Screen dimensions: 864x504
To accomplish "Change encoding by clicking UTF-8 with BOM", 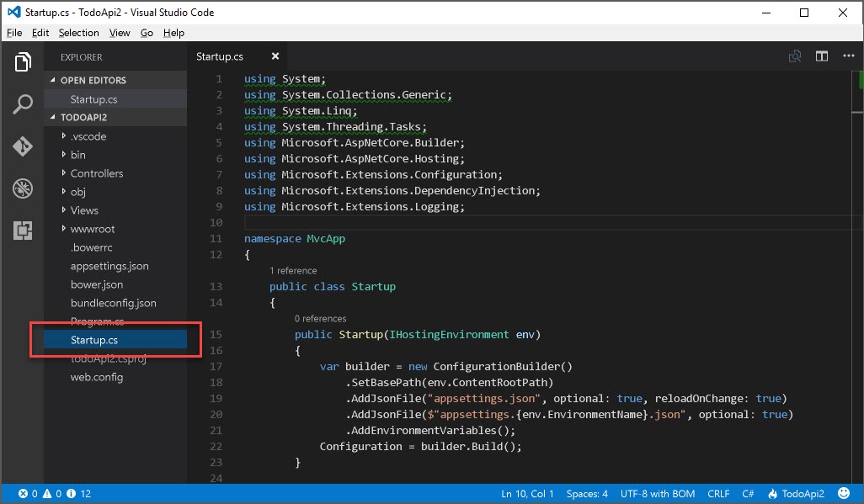I will [x=658, y=493].
